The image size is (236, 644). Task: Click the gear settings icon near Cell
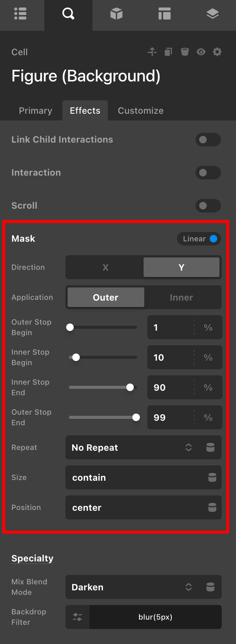pos(217,52)
